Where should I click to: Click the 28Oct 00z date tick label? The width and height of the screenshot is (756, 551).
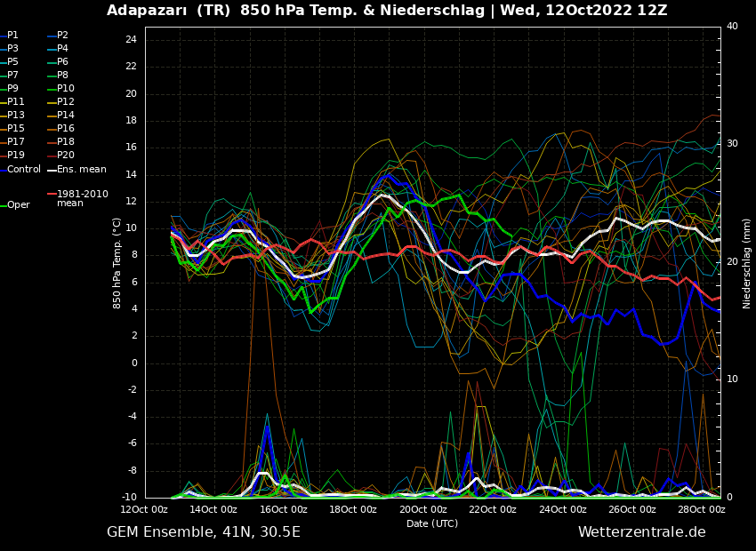click(x=701, y=509)
